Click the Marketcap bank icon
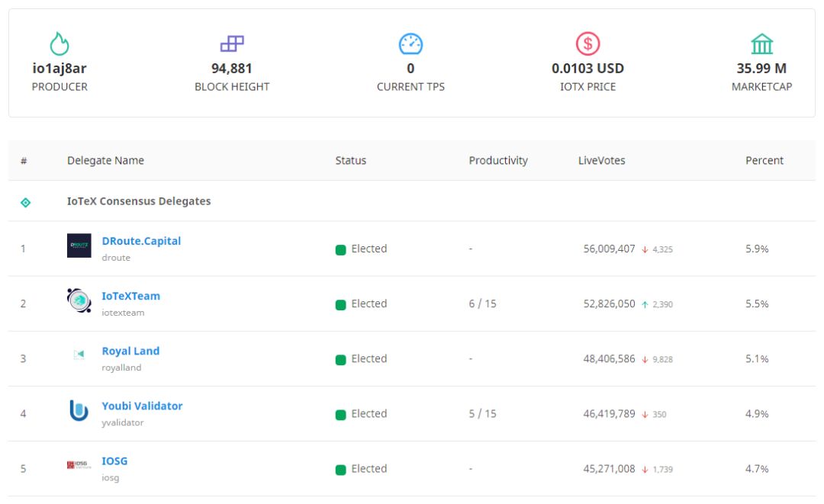This screenshot has width=824, height=504. (x=761, y=44)
